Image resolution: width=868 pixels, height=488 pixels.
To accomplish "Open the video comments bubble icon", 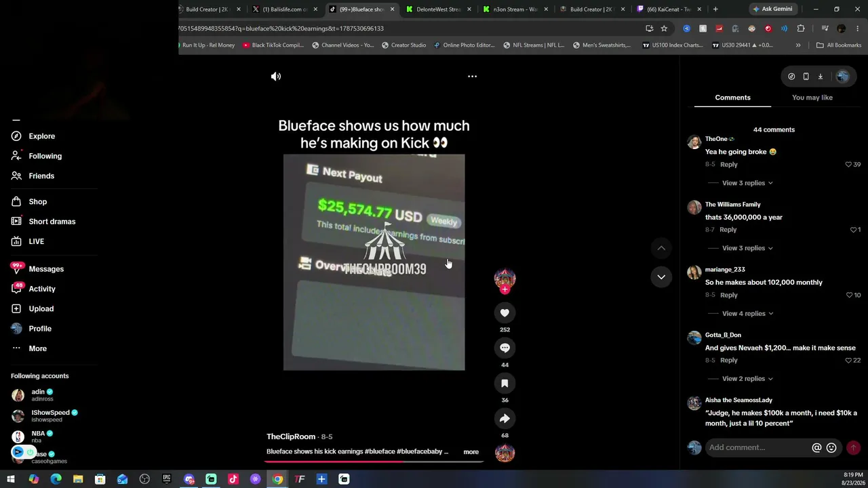I will point(505,348).
